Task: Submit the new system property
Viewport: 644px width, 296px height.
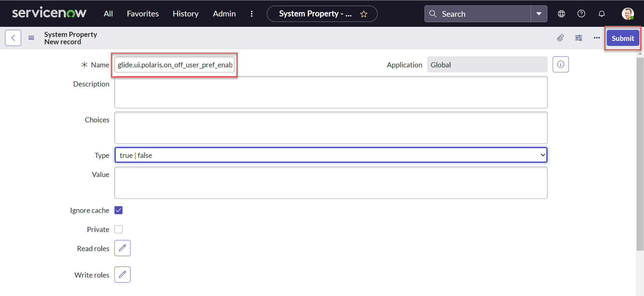Action: [x=623, y=38]
